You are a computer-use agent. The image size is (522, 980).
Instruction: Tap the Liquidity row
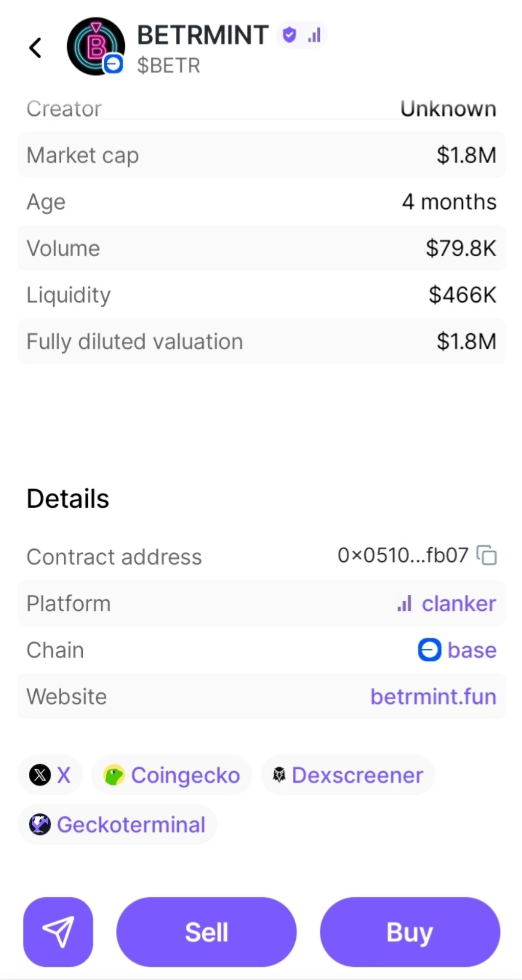(x=261, y=294)
